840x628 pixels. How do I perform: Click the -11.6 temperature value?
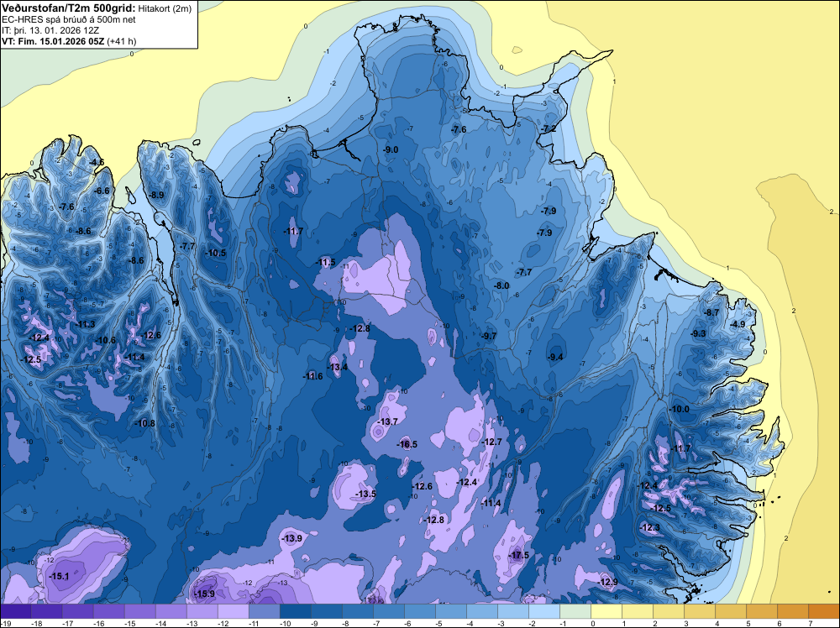pyautogui.click(x=312, y=376)
